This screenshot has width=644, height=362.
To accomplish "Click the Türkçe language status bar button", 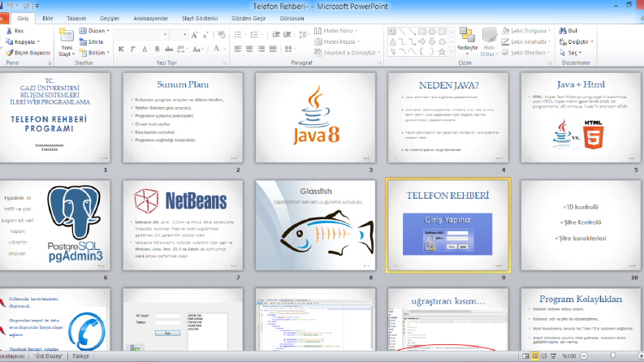I will 80,356.
